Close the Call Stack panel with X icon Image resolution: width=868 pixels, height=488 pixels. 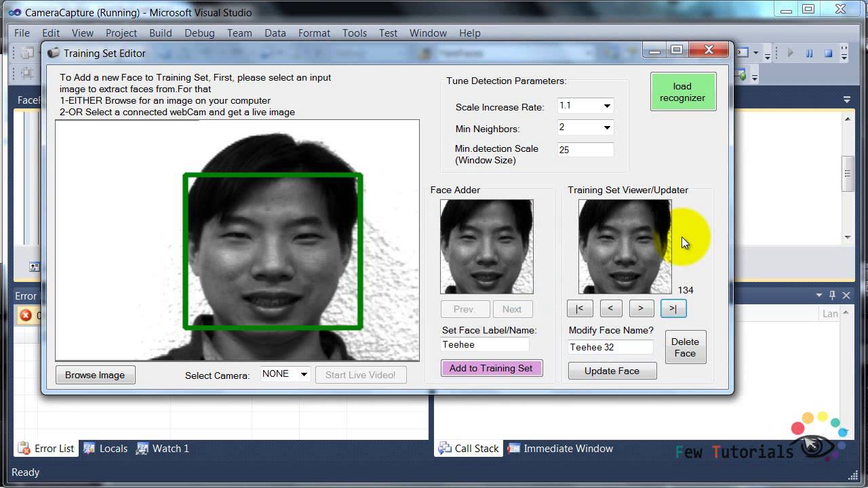(846, 296)
